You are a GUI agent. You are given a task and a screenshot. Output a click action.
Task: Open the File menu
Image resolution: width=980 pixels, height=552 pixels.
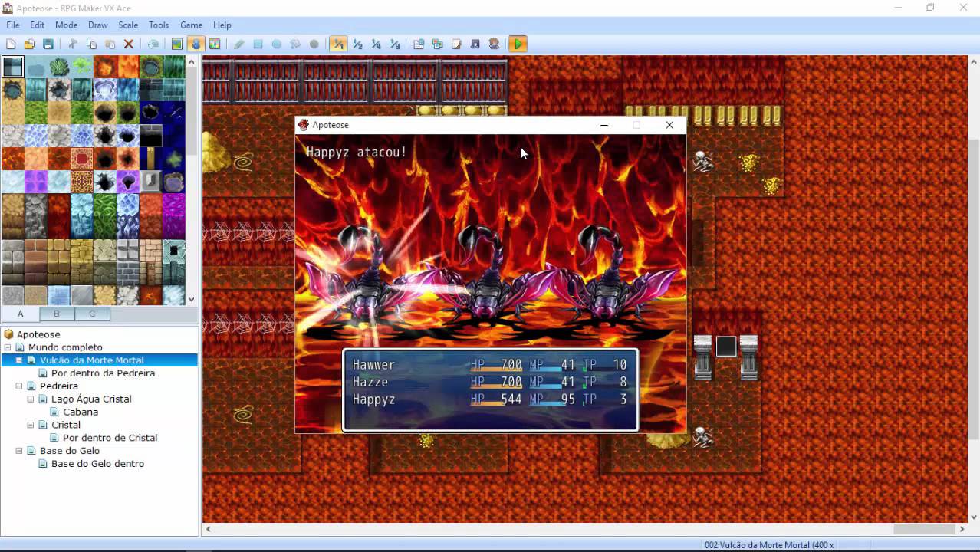(13, 25)
